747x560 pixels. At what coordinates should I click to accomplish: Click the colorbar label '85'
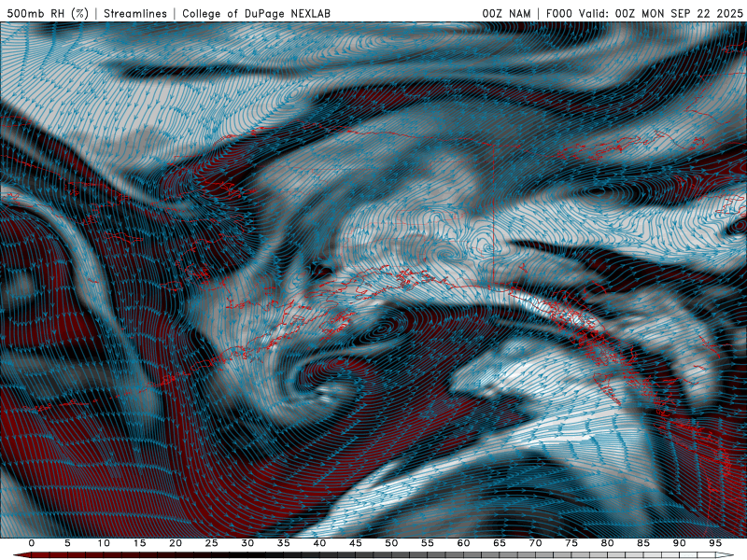pyautogui.click(x=643, y=543)
